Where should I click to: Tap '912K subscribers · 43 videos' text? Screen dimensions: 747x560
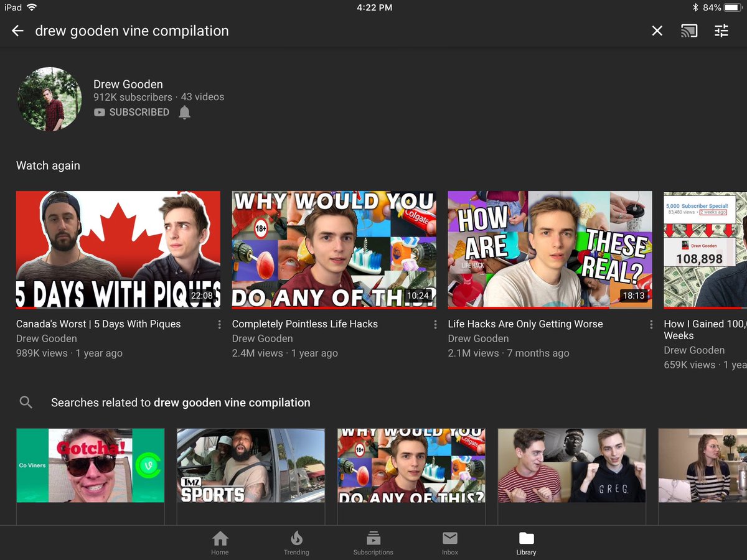pos(159,97)
